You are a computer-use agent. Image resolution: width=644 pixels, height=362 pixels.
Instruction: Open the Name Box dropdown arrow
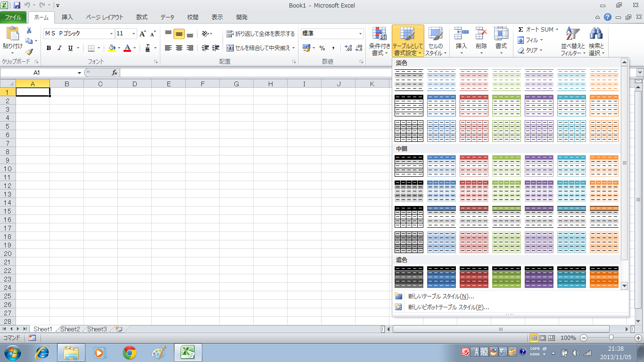79,73
